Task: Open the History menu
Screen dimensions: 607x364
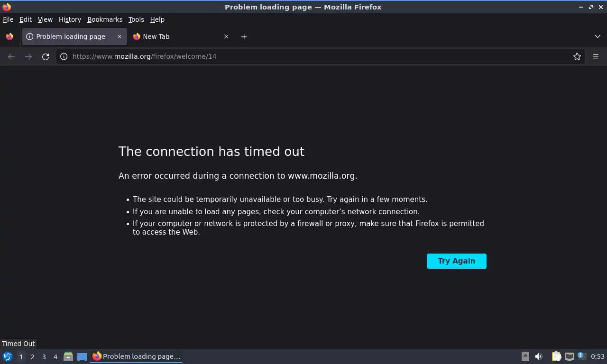Action: (70, 19)
